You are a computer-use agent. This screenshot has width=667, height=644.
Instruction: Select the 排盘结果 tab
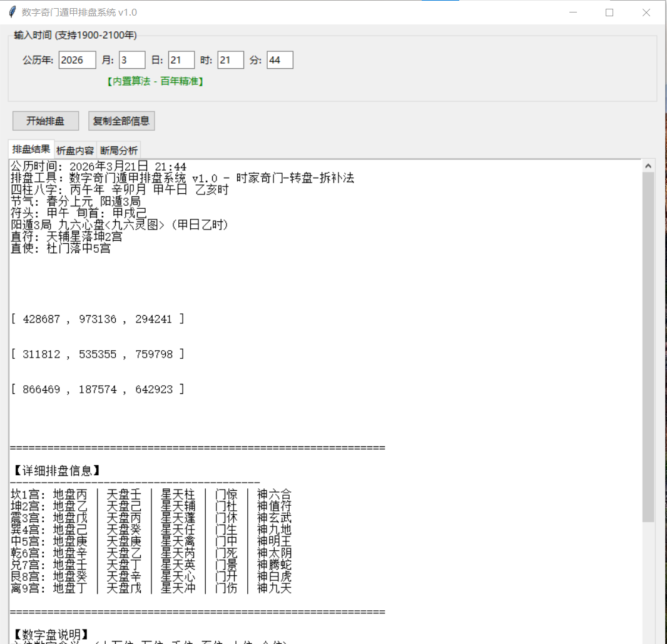coord(31,149)
